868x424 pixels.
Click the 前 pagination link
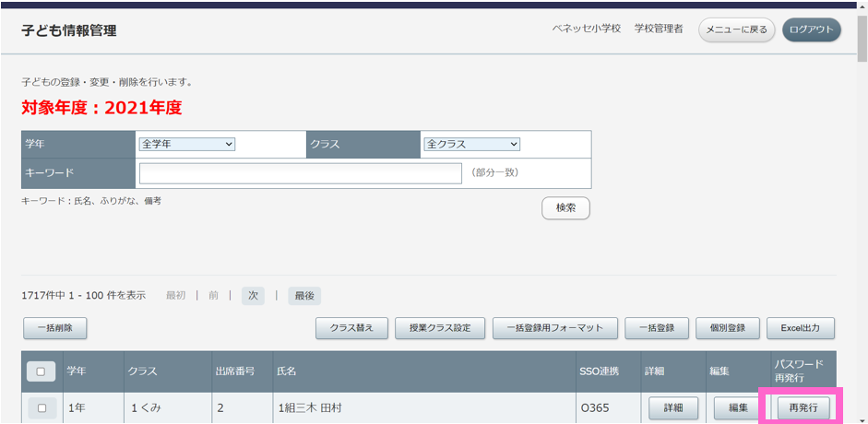(x=213, y=296)
